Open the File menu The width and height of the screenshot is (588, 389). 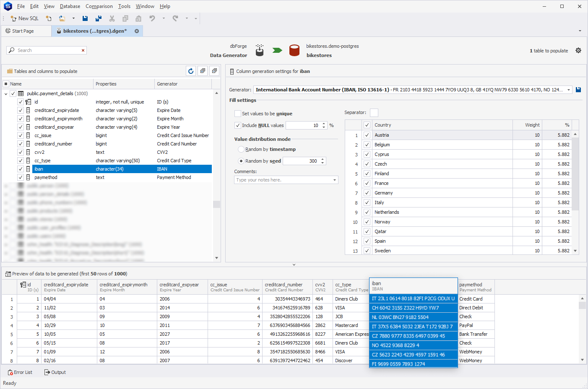(21, 6)
